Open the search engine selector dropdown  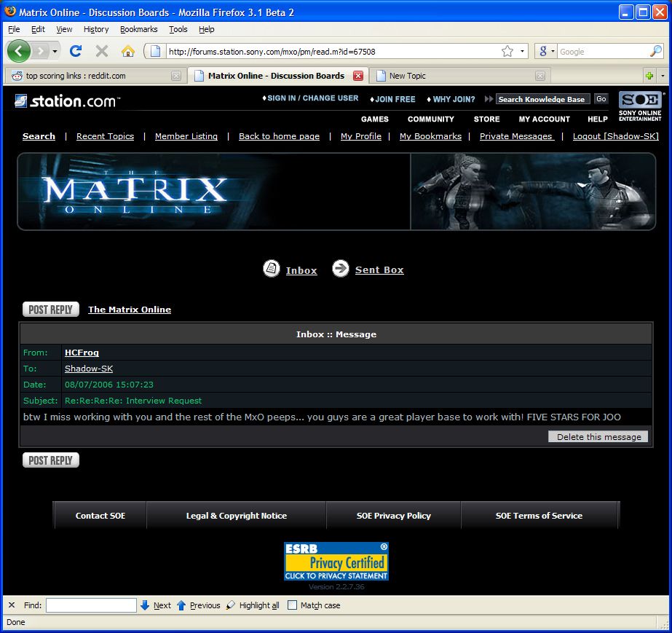tap(548, 52)
